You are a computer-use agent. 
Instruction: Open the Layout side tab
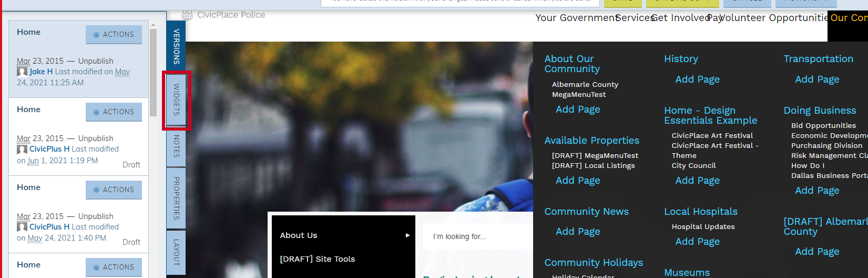click(176, 252)
